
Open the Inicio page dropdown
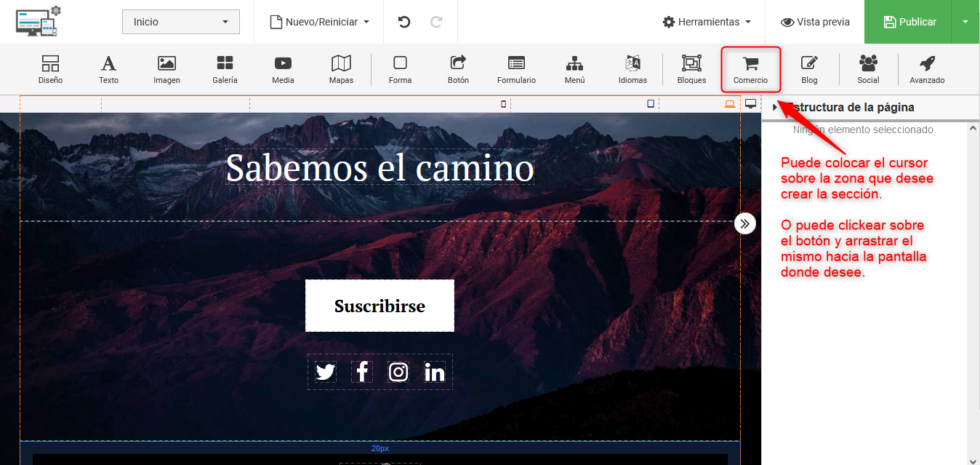(181, 22)
